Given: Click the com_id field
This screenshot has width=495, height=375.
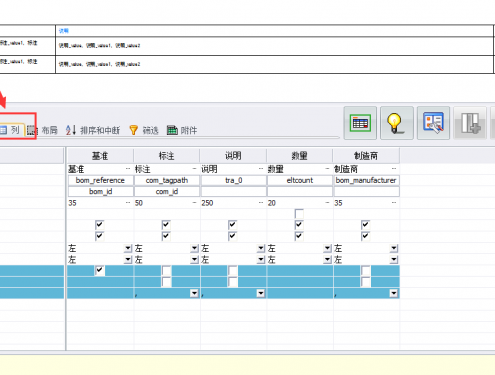Looking at the screenshot, I should click(167, 192).
